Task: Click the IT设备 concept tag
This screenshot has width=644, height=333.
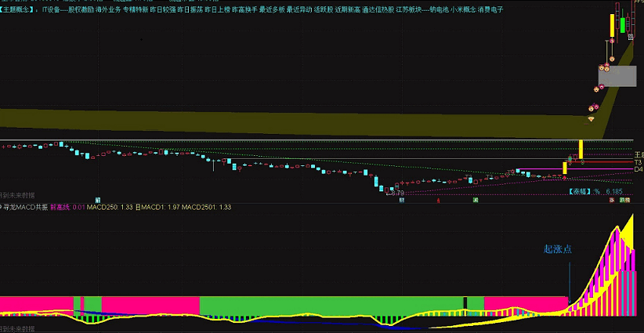Action: point(50,9)
